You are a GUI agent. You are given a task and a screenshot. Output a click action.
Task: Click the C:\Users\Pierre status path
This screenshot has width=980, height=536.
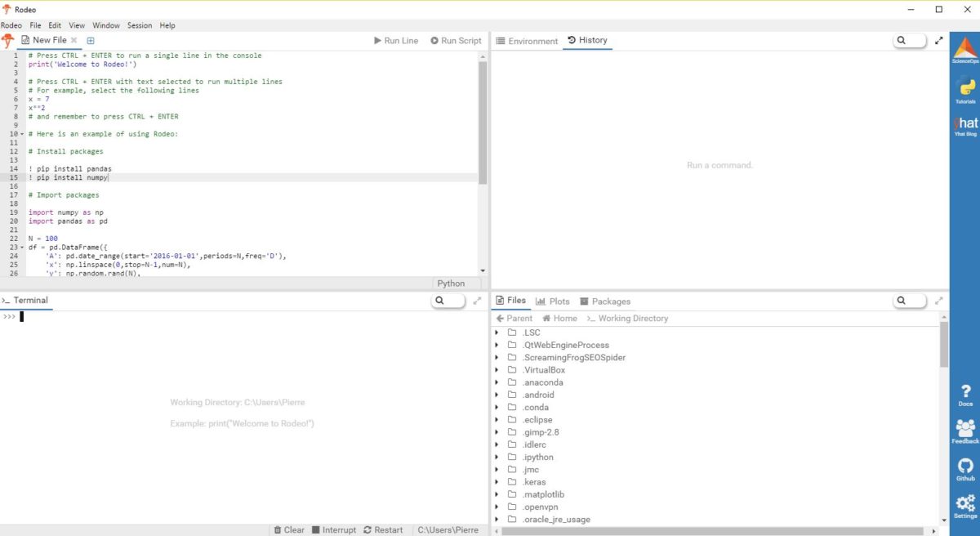pos(448,529)
